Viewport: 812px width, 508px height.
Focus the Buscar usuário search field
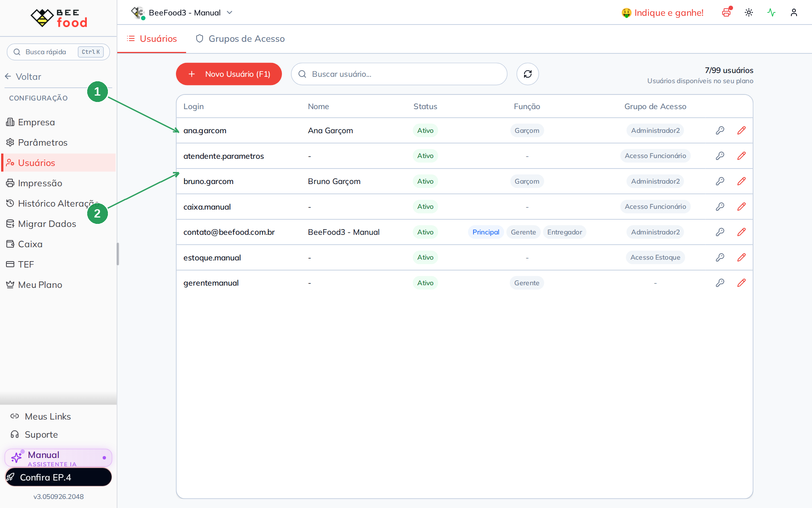point(399,74)
